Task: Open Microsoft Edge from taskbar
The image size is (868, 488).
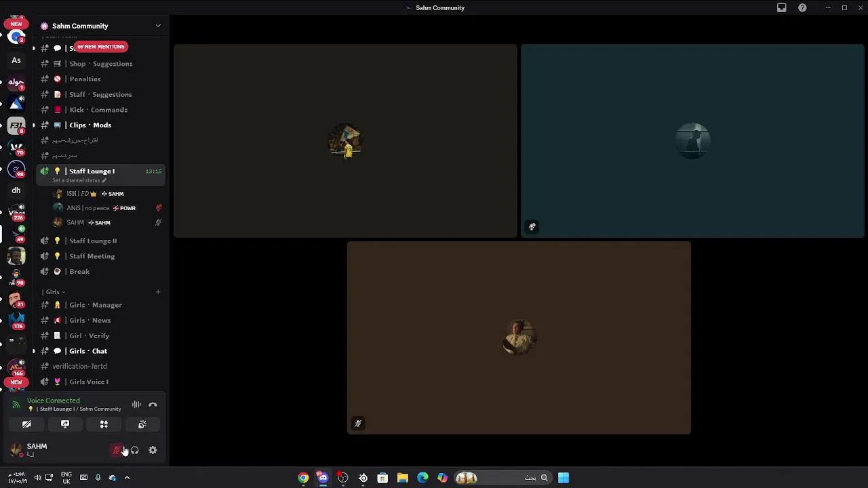Action: pyautogui.click(x=422, y=478)
